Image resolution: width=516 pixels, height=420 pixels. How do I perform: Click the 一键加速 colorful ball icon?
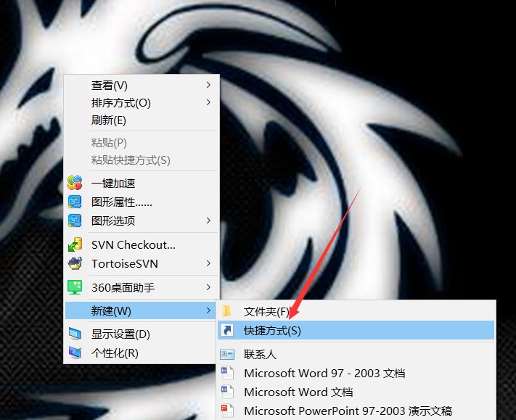(75, 183)
